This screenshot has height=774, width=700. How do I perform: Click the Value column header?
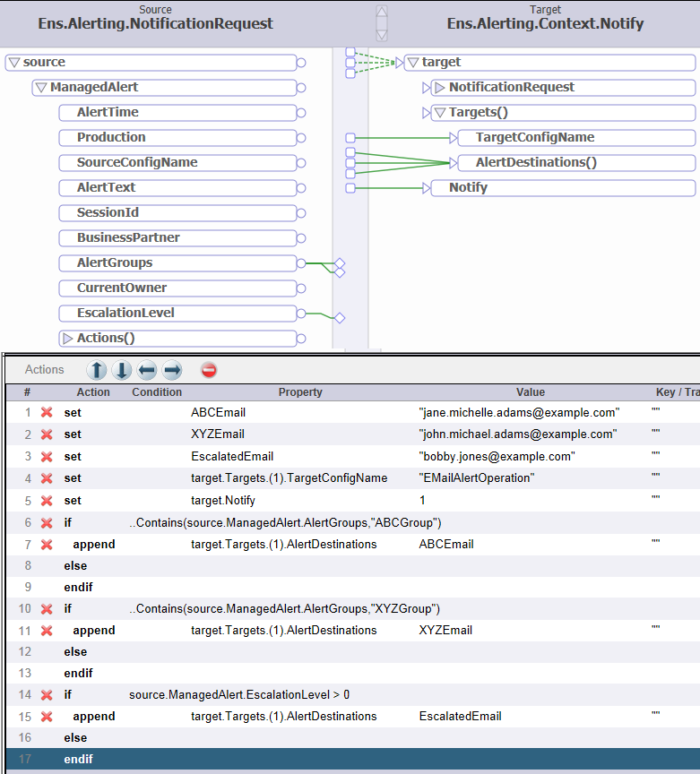click(x=530, y=392)
